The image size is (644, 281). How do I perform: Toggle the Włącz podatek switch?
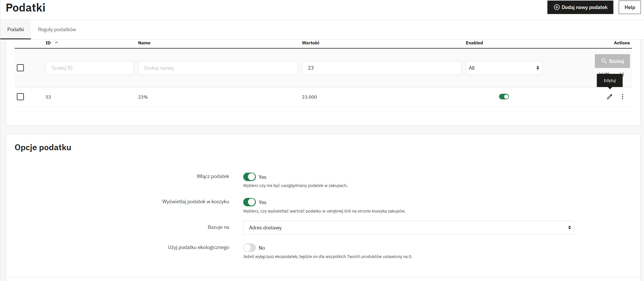[x=249, y=177]
